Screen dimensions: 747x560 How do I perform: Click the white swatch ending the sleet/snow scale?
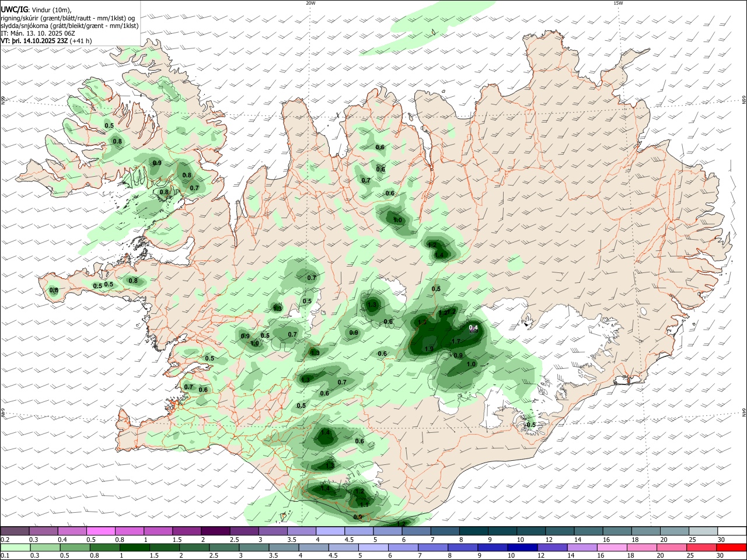tap(732, 531)
